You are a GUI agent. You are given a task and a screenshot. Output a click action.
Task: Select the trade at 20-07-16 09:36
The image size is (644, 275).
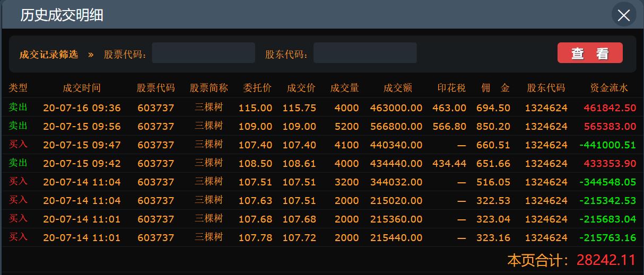click(x=81, y=108)
